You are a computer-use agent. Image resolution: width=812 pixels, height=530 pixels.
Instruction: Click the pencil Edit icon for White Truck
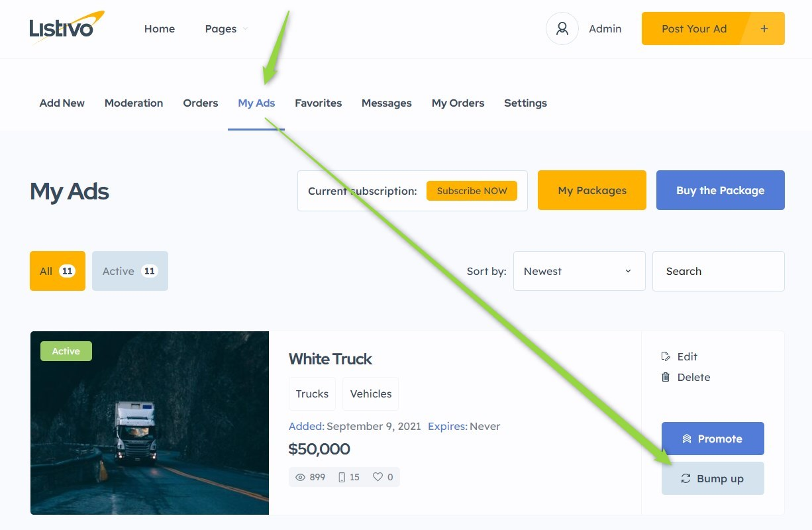(x=666, y=356)
